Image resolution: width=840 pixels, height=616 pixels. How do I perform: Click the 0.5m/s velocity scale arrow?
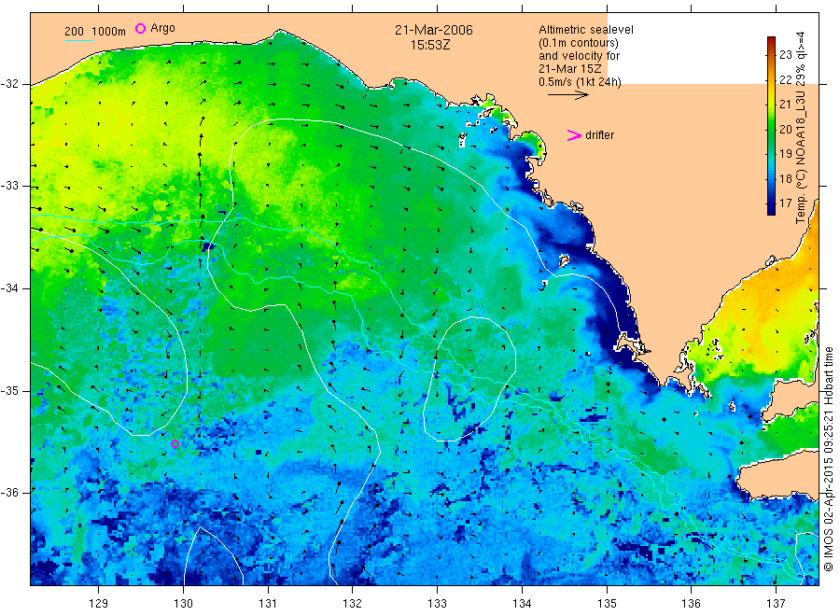(x=567, y=95)
